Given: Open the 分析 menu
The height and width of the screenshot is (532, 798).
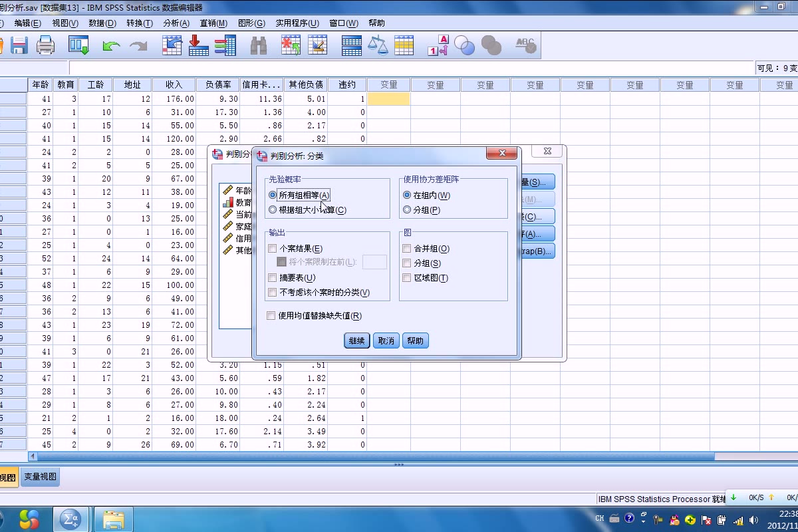Looking at the screenshot, I should (175, 23).
